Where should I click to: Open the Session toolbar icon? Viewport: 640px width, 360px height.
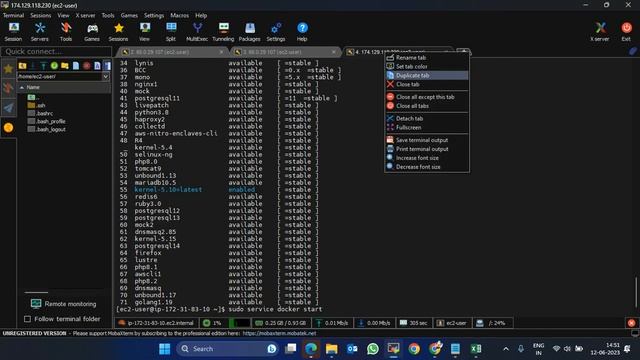pos(13,32)
